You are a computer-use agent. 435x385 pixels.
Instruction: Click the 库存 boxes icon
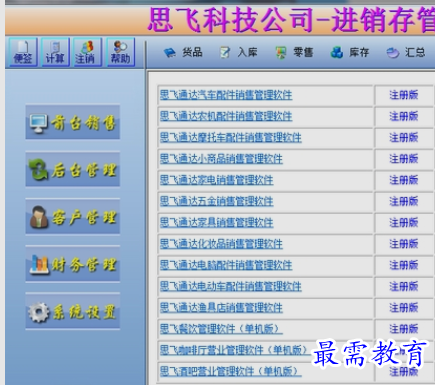click(x=337, y=53)
